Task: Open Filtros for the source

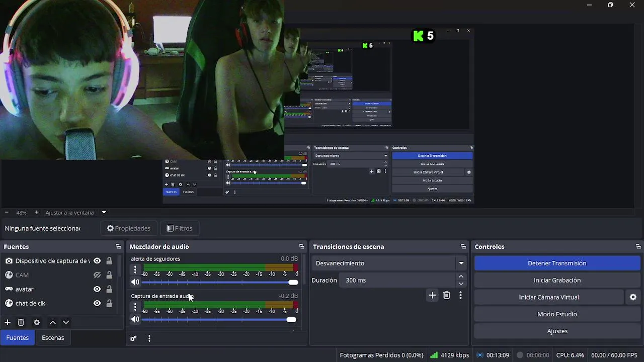Action: point(180,228)
